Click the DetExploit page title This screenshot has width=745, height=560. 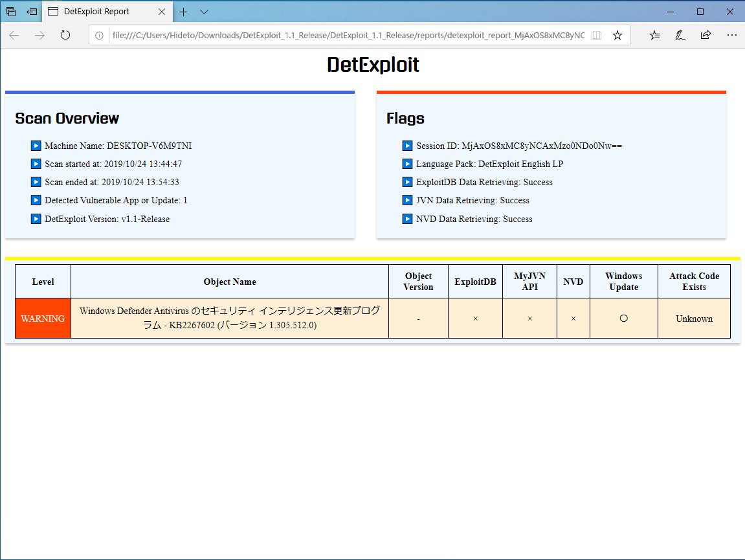[x=373, y=65]
